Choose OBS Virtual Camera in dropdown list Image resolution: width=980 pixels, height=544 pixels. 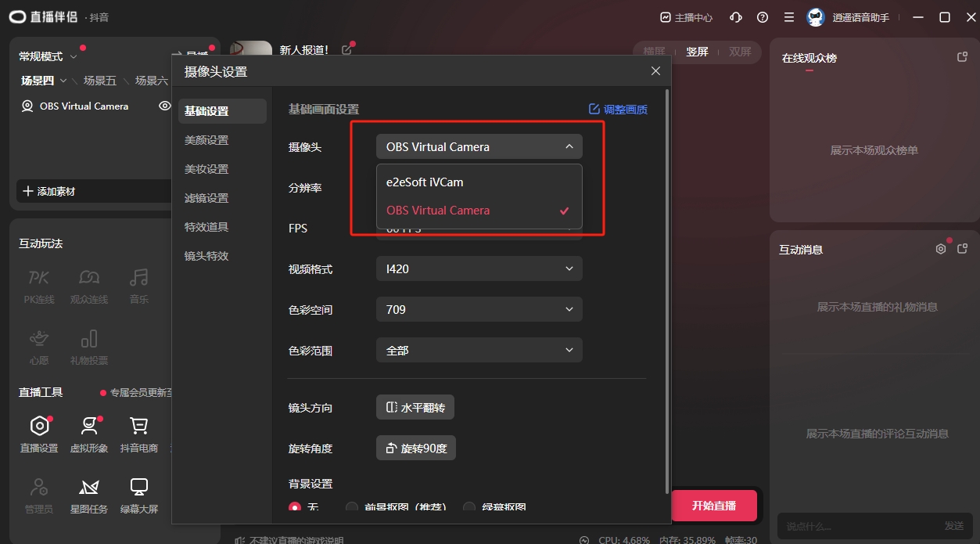coord(479,210)
